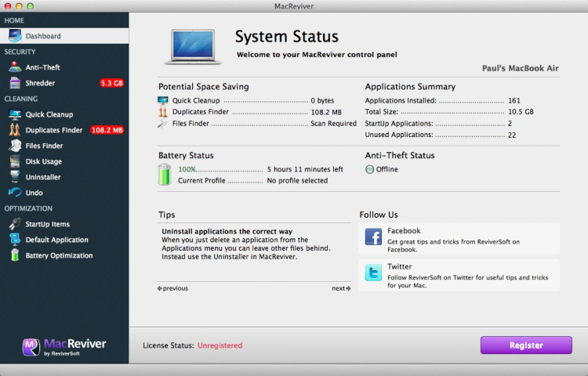Go to the next tip
588x376 pixels.
(341, 288)
